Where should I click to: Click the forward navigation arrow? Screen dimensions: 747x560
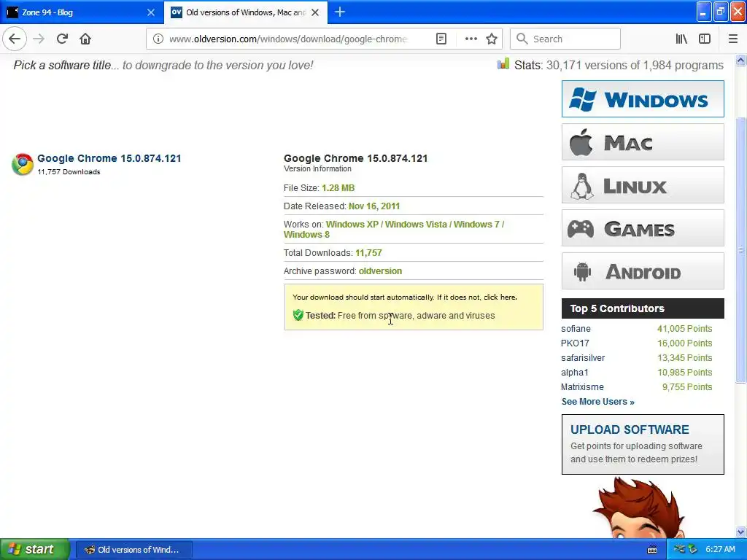tap(39, 39)
